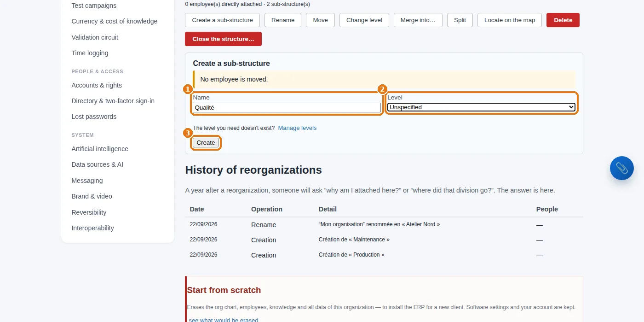Click the Date column header
Viewport: 644px width, 322px height.
(x=197, y=209)
